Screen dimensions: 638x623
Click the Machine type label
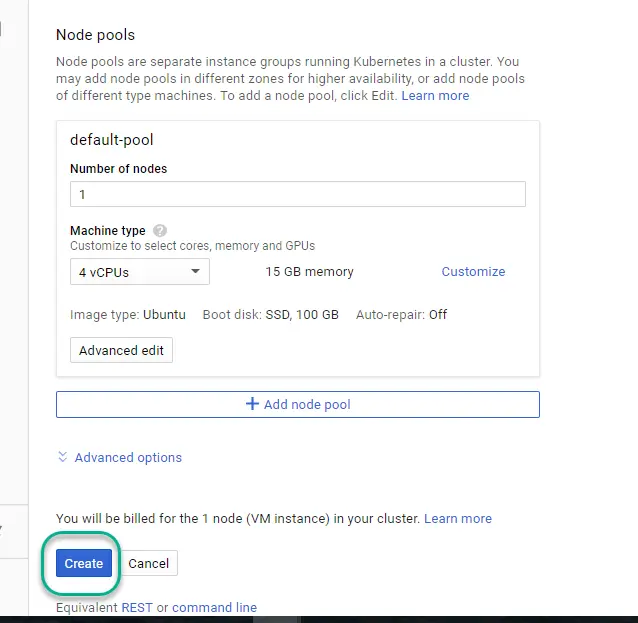(108, 231)
